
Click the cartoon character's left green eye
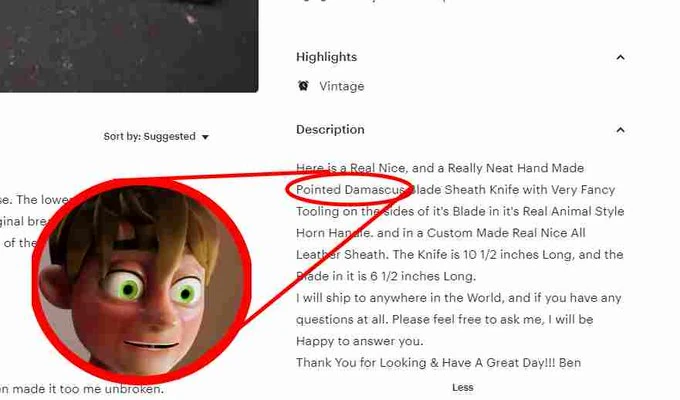pos(129,287)
